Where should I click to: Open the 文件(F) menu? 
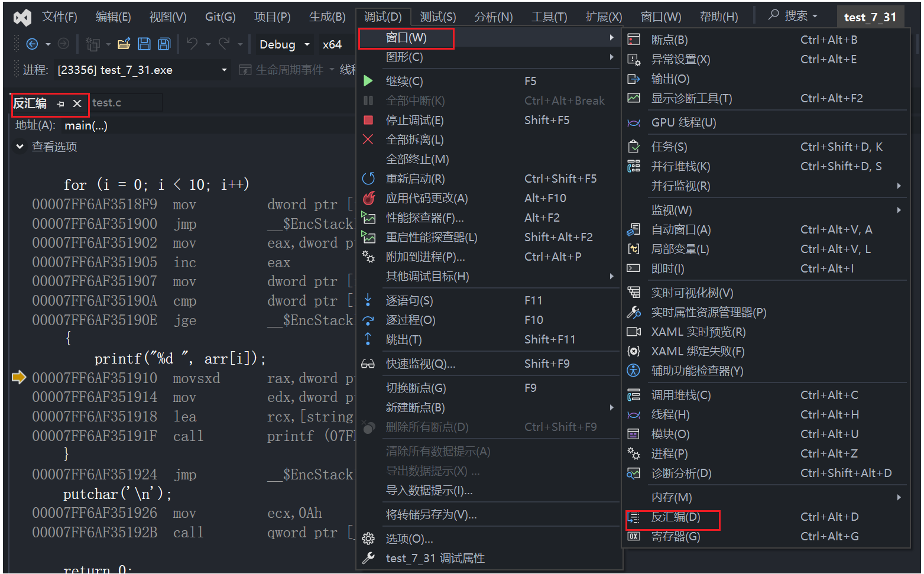point(59,17)
